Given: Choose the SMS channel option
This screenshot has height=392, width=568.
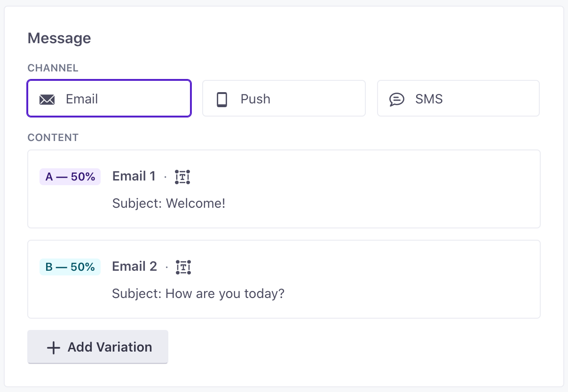Looking at the screenshot, I should [x=458, y=98].
